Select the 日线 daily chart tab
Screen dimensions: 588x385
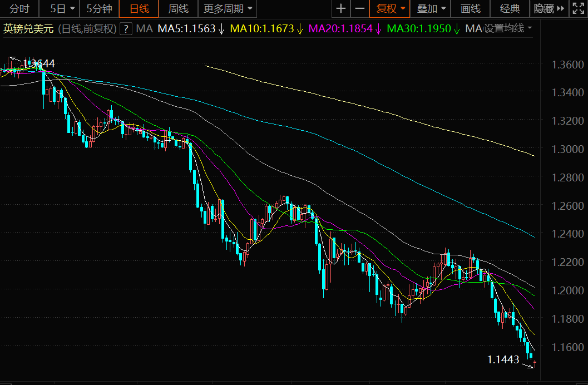(139, 8)
